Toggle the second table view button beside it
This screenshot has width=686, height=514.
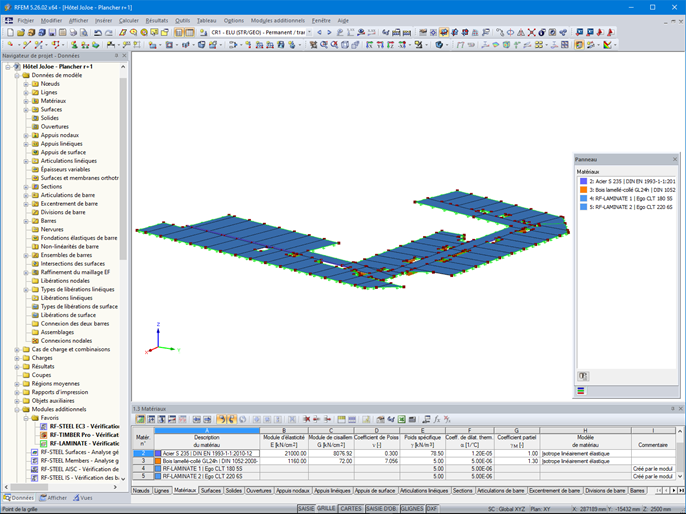tap(189, 32)
